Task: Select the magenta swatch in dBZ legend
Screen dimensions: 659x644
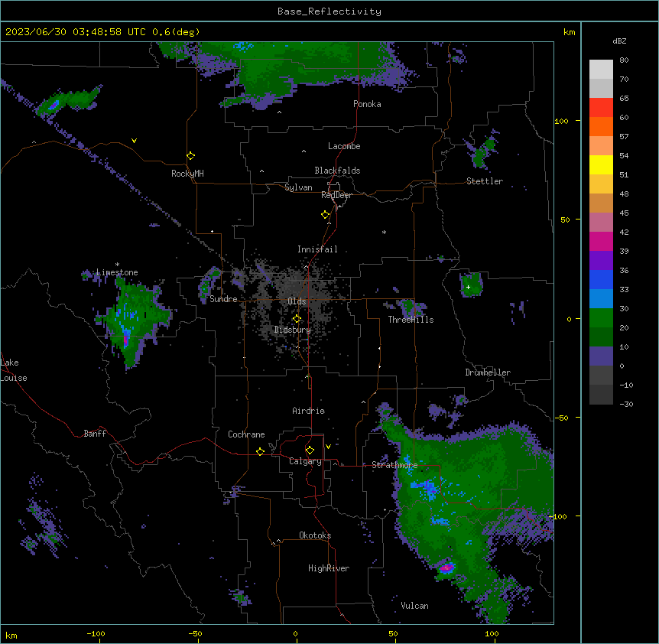Action: (601, 241)
